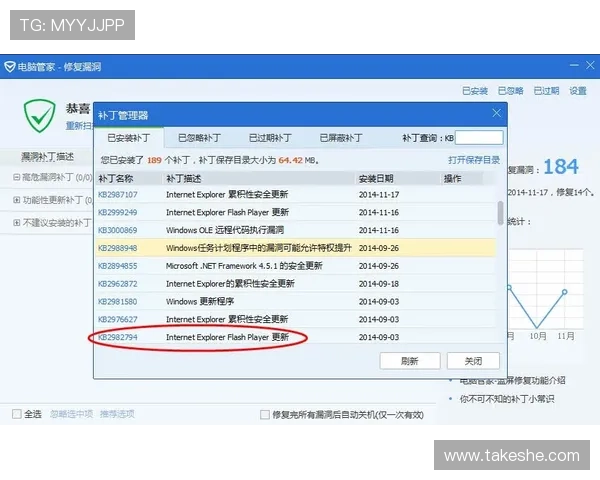Viewport: 600px width, 480px height.
Task: Close the 补丁管理器 dialog with X
Action: click(x=496, y=113)
